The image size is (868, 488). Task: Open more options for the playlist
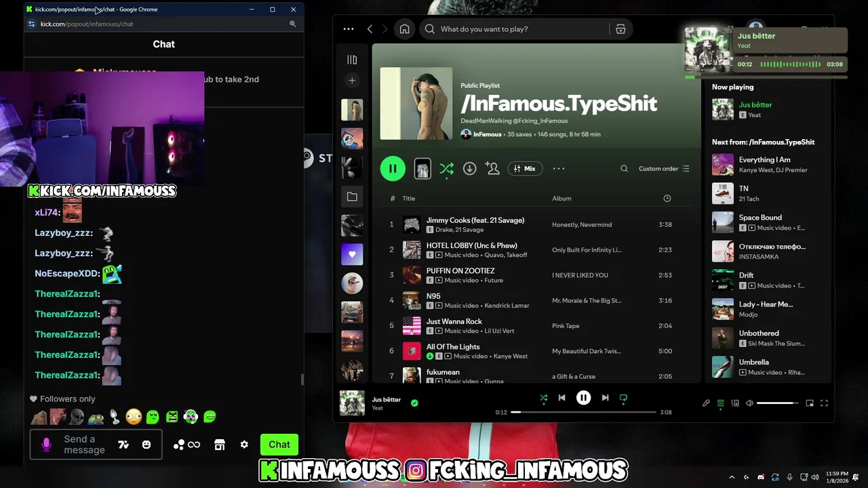point(559,169)
